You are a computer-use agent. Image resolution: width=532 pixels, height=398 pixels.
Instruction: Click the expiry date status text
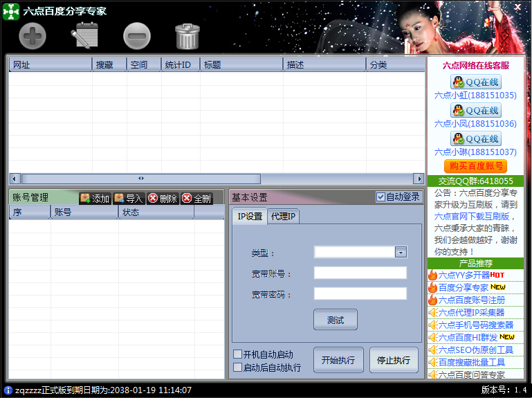pos(103,390)
